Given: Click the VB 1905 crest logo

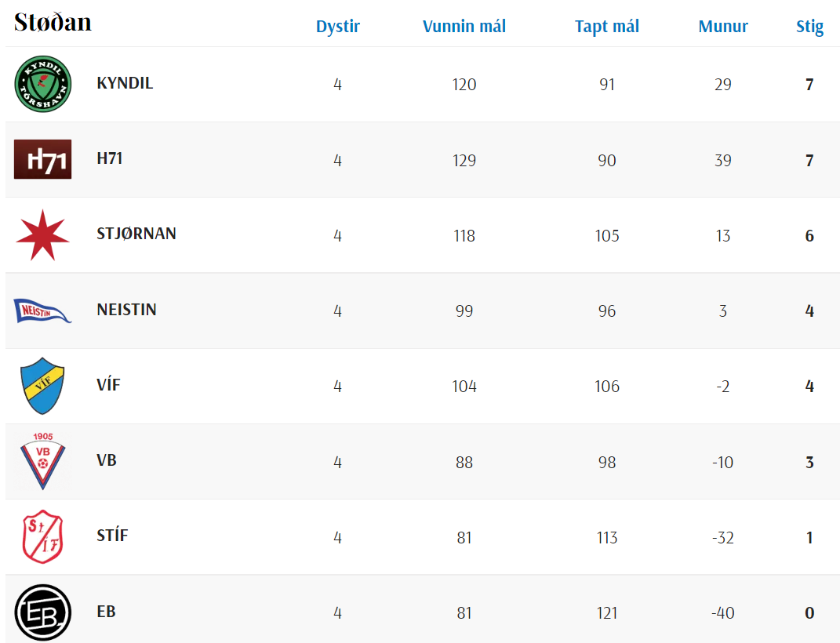Looking at the screenshot, I should click(43, 461).
